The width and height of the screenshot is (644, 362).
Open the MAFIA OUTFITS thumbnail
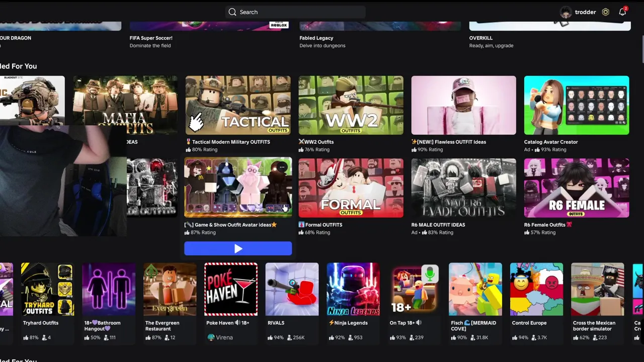pyautogui.click(x=125, y=105)
